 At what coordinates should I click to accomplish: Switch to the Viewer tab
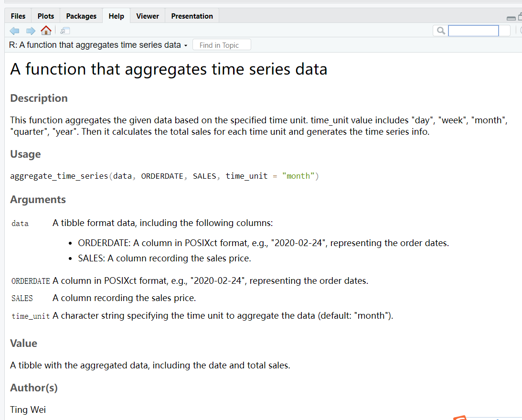coord(148,16)
